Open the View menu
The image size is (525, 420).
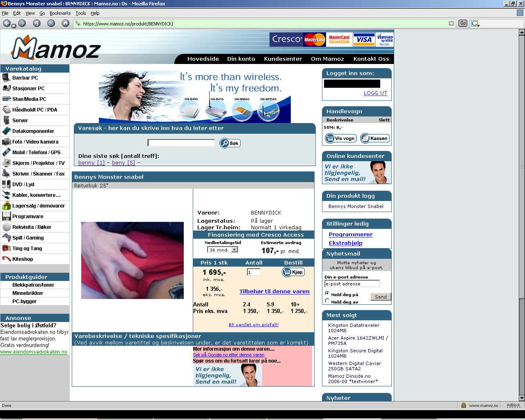[x=30, y=13]
